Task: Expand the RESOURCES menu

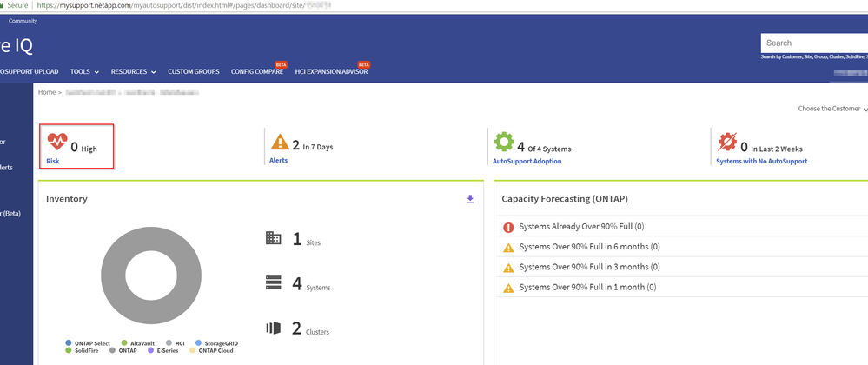Action: [134, 71]
